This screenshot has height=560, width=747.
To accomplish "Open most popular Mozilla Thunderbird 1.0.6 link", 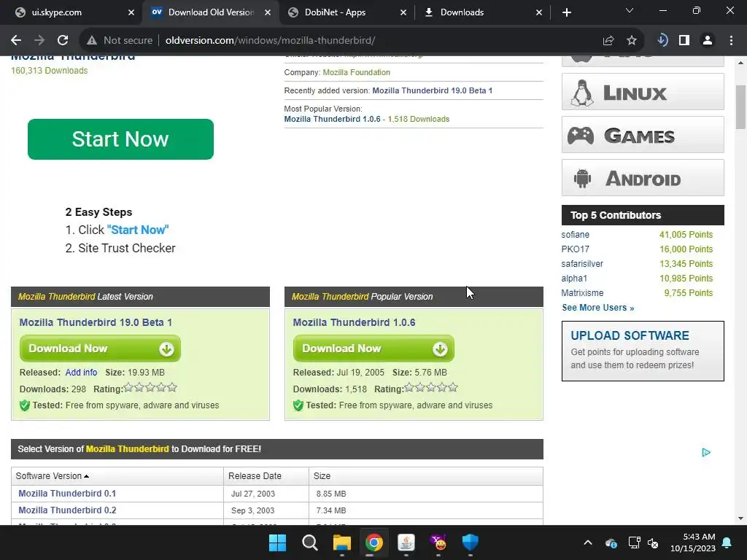I will tap(332, 119).
